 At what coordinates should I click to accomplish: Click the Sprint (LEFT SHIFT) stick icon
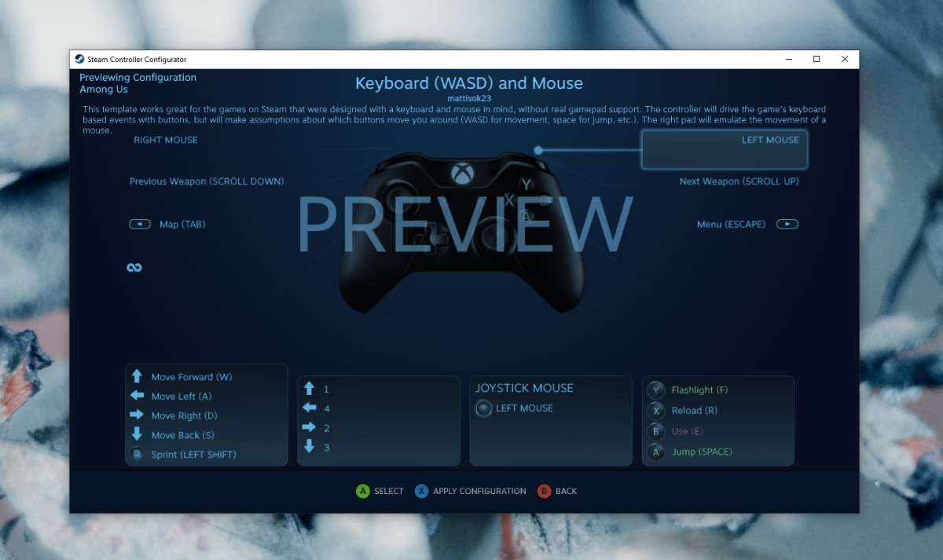138,454
